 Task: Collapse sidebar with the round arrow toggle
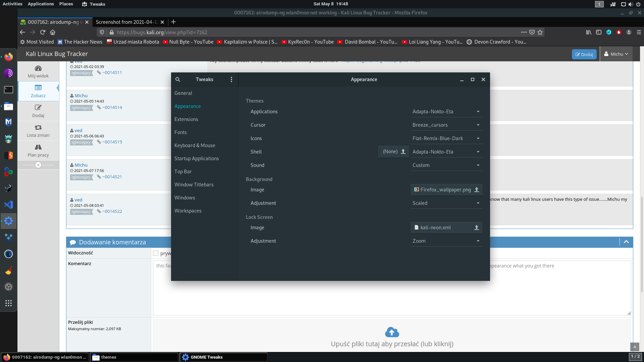38,165
